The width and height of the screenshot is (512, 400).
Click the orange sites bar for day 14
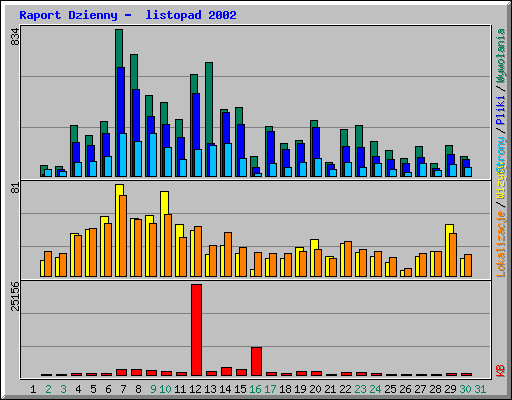[228, 255]
